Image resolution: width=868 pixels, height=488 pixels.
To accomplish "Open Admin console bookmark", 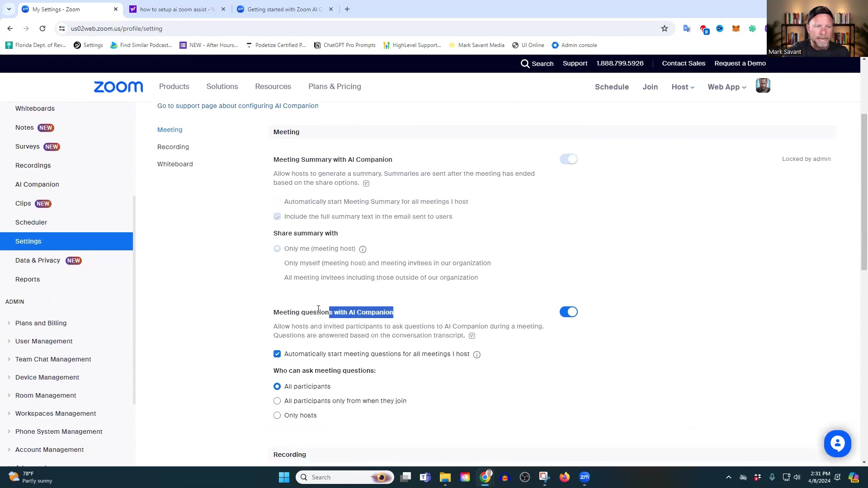I will [574, 45].
